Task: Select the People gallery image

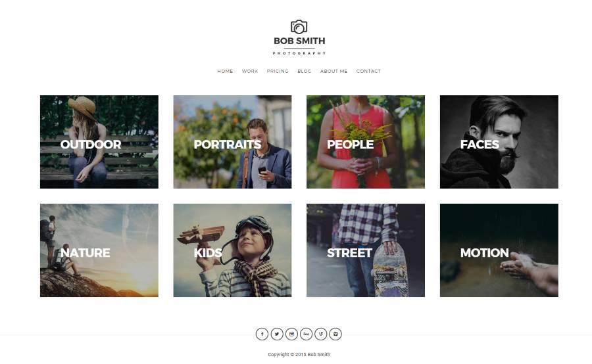Action: tap(366, 142)
